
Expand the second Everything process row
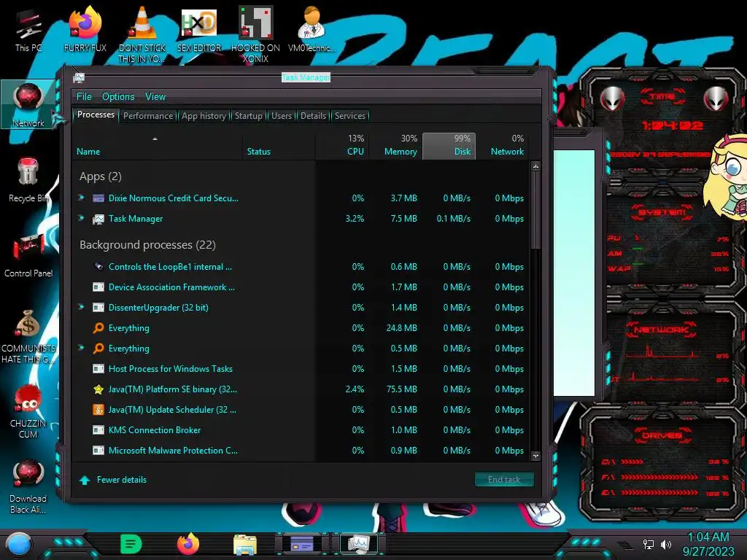pos(82,348)
